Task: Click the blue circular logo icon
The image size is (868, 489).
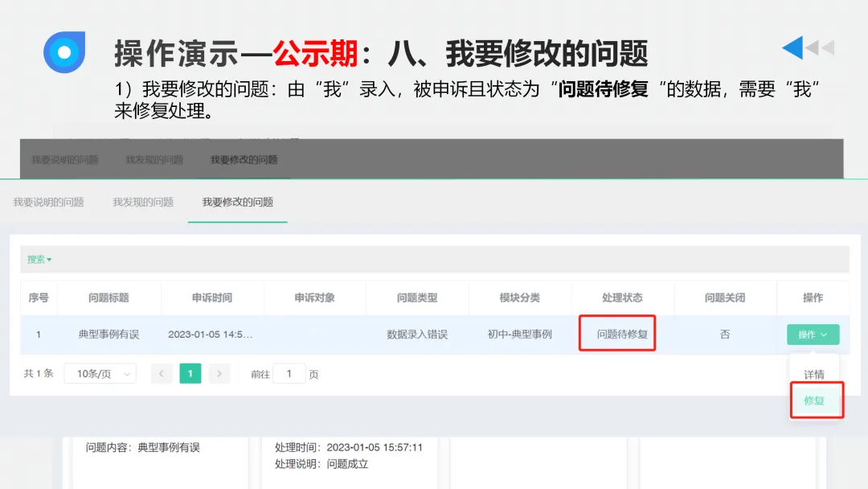Action: [64, 52]
